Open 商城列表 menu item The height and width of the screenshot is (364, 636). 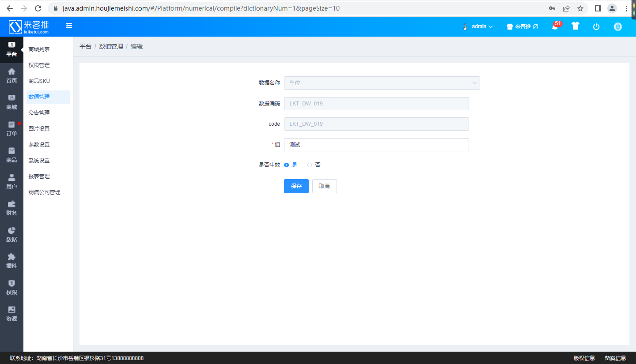pos(39,49)
